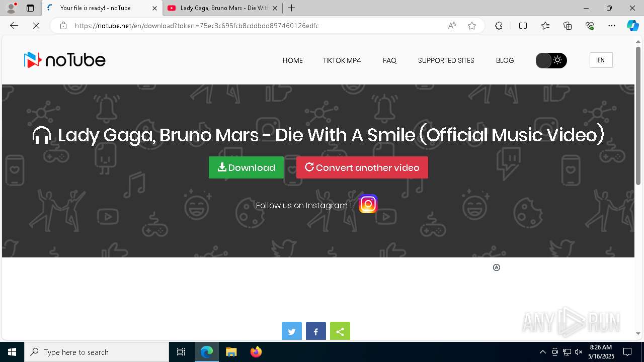Click the ad info icon

[x=497, y=267]
